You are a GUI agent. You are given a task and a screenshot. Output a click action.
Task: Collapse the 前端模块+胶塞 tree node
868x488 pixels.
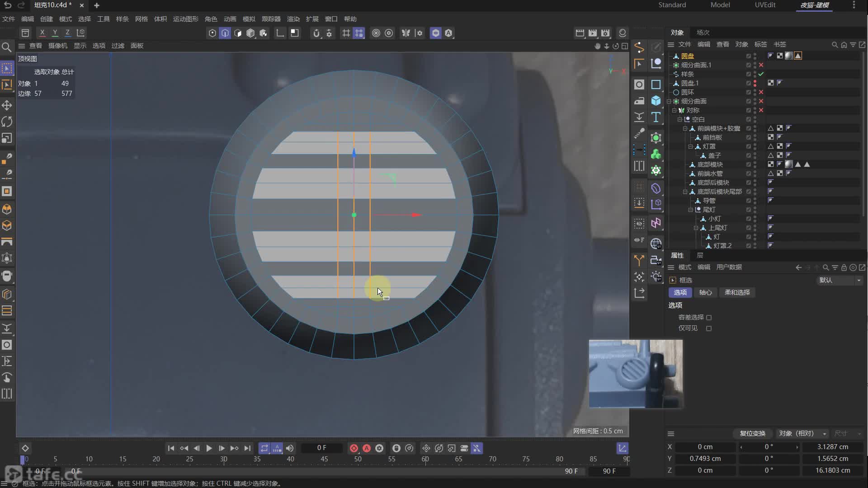coord(685,128)
